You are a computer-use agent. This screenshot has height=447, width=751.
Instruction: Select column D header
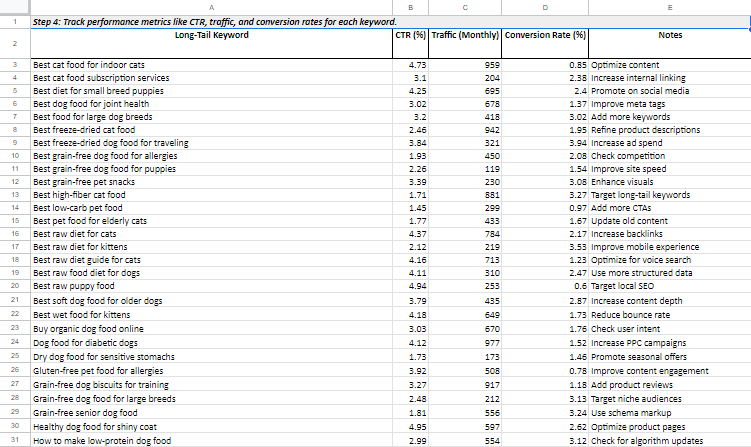[x=545, y=7]
